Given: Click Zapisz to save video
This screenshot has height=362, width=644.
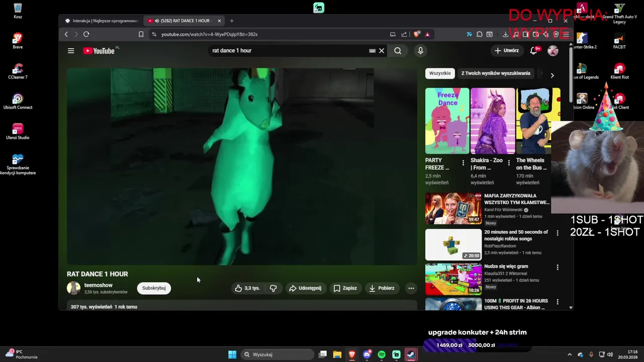Looking at the screenshot, I should [x=345, y=288].
